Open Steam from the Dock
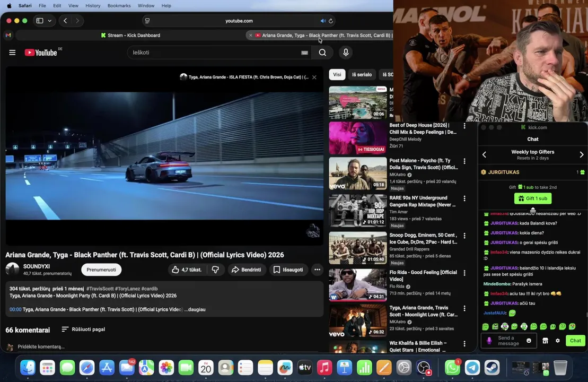 (x=492, y=368)
